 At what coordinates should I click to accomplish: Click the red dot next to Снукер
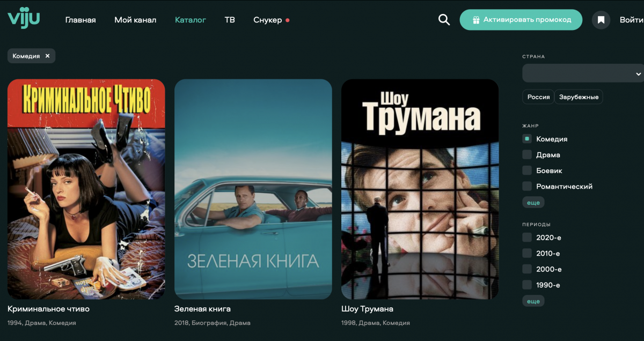[288, 20]
